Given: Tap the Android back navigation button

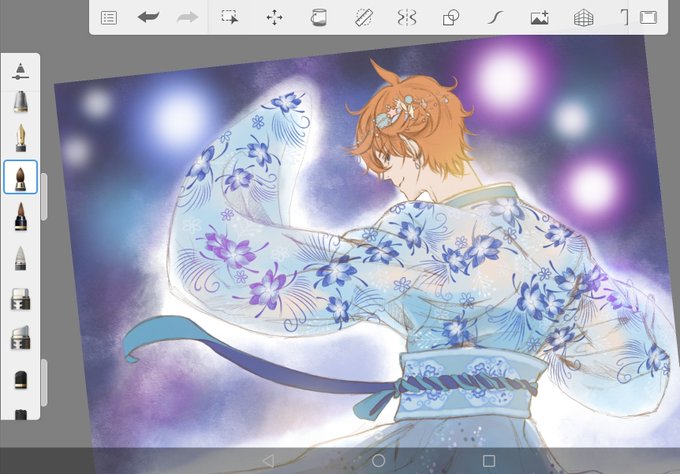Looking at the screenshot, I should (x=268, y=461).
